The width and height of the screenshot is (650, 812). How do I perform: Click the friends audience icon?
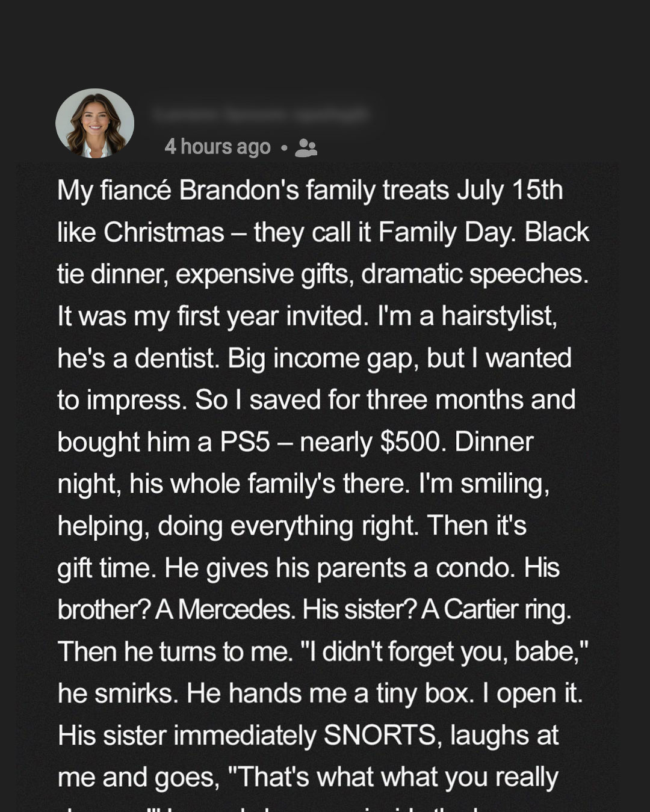[306, 147]
